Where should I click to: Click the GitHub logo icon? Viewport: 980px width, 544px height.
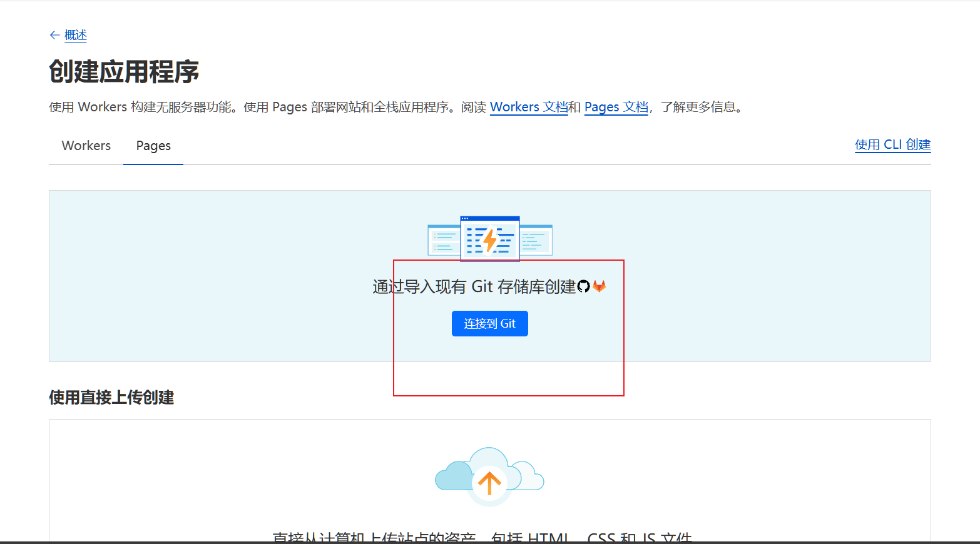pos(583,286)
